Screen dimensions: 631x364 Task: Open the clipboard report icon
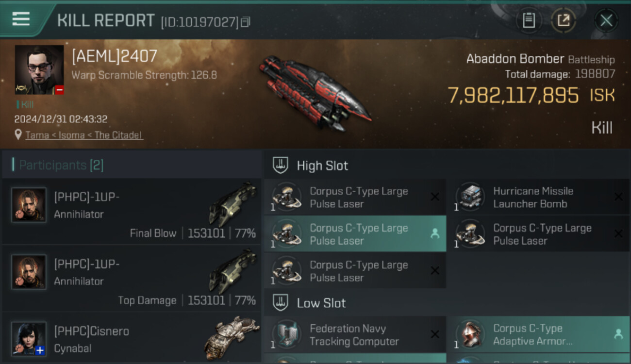[x=529, y=20]
